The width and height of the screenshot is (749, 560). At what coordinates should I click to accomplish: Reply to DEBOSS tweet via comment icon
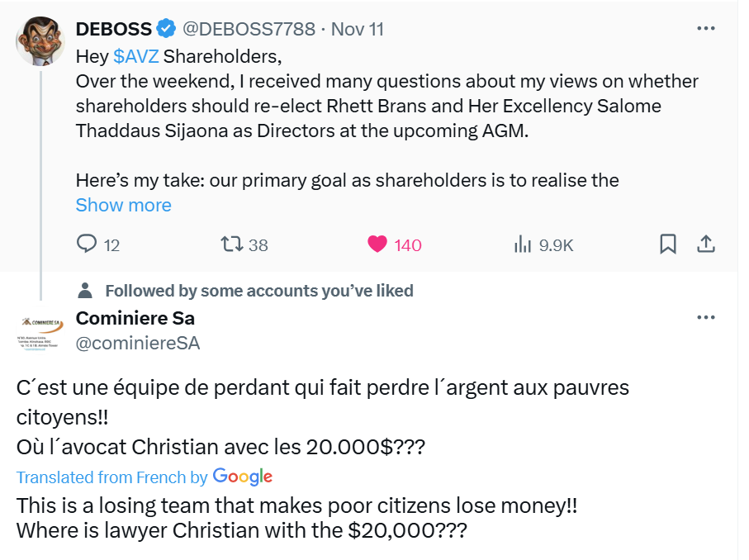point(87,244)
